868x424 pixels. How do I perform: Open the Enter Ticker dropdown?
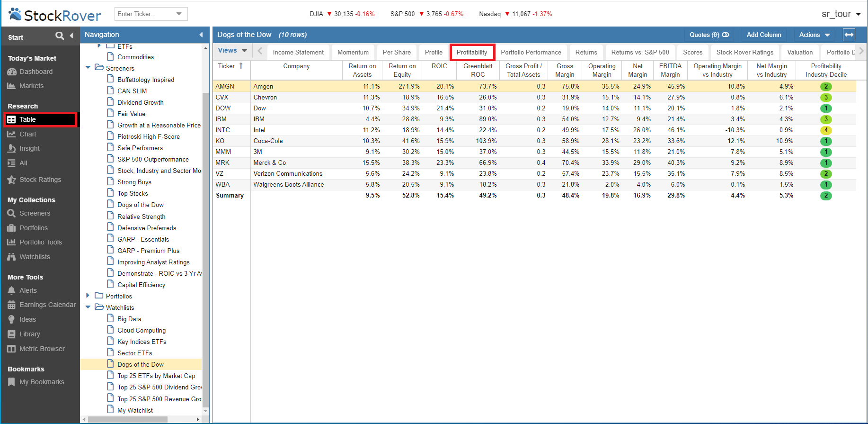click(179, 14)
